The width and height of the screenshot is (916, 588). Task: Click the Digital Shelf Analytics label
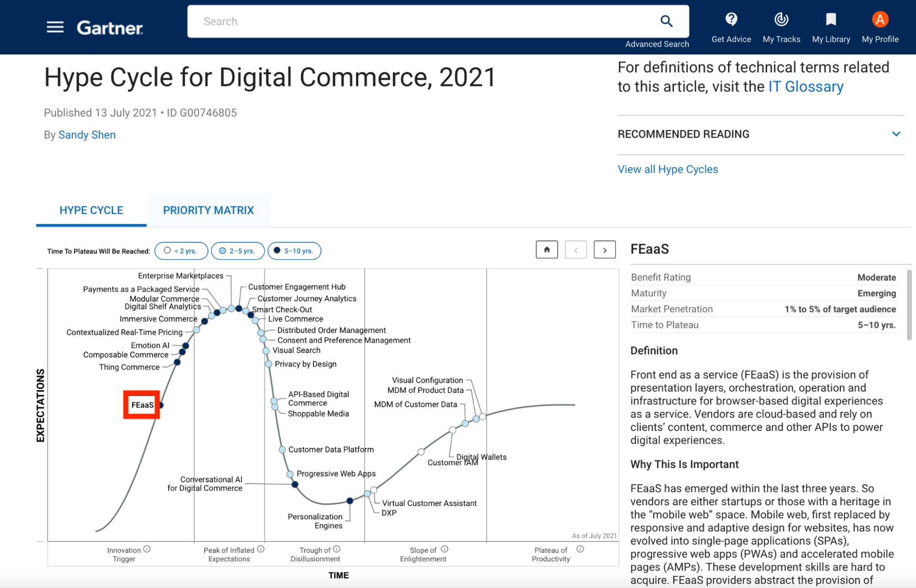tap(163, 306)
